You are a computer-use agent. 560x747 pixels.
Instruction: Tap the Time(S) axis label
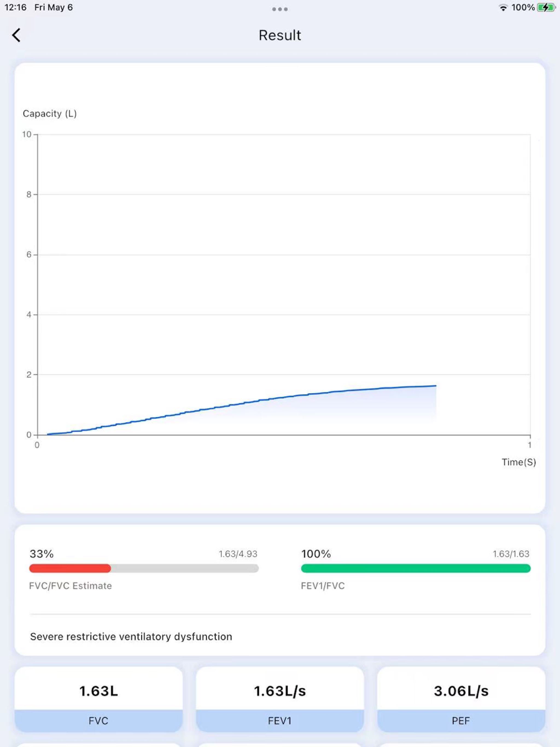tap(519, 462)
